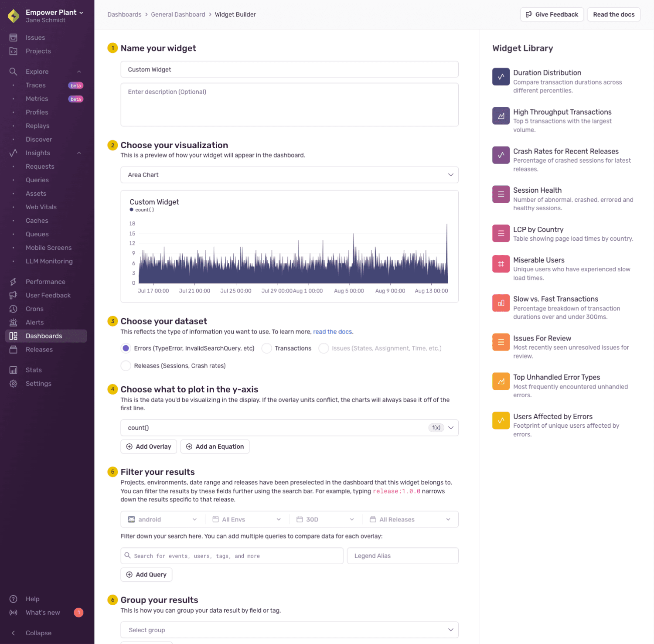This screenshot has width=654, height=644.
Task: Choose the Transactions dataset option
Action: 266,348
